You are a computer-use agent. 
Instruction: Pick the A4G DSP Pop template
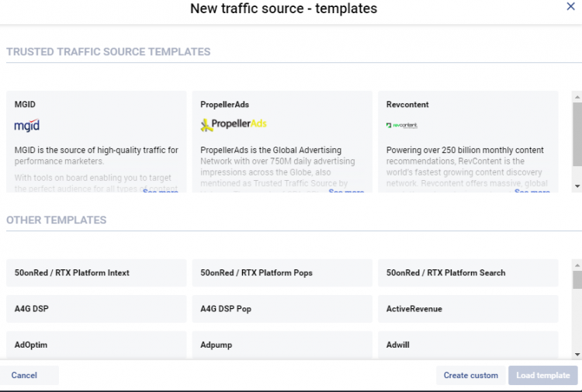click(x=282, y=309)
